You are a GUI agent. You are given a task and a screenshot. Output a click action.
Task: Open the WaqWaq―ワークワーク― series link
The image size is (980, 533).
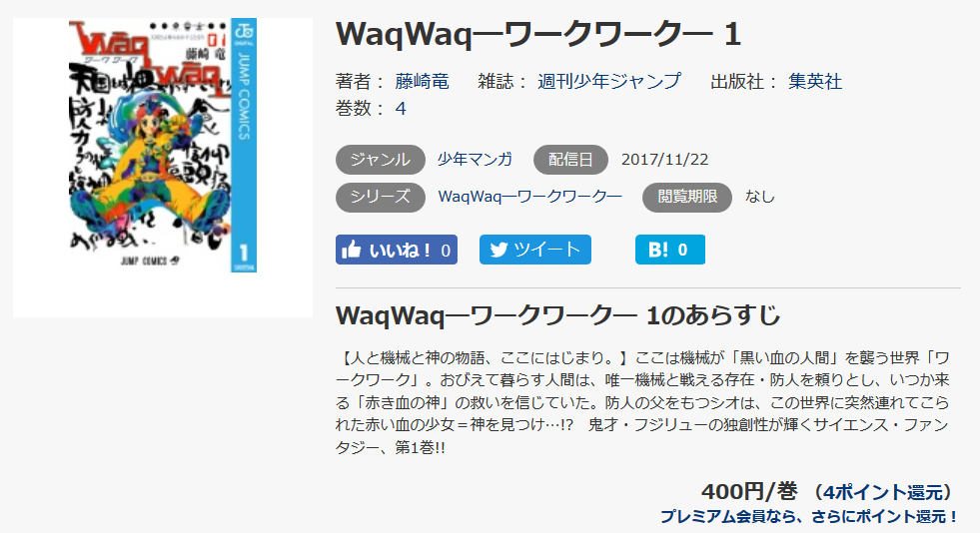tap(530, 197)
